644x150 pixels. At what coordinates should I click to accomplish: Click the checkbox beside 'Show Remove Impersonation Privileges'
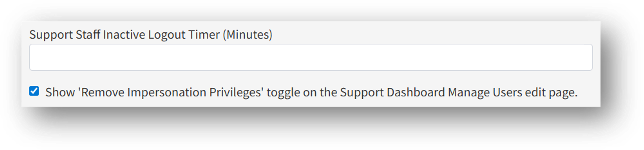point(34,91)
